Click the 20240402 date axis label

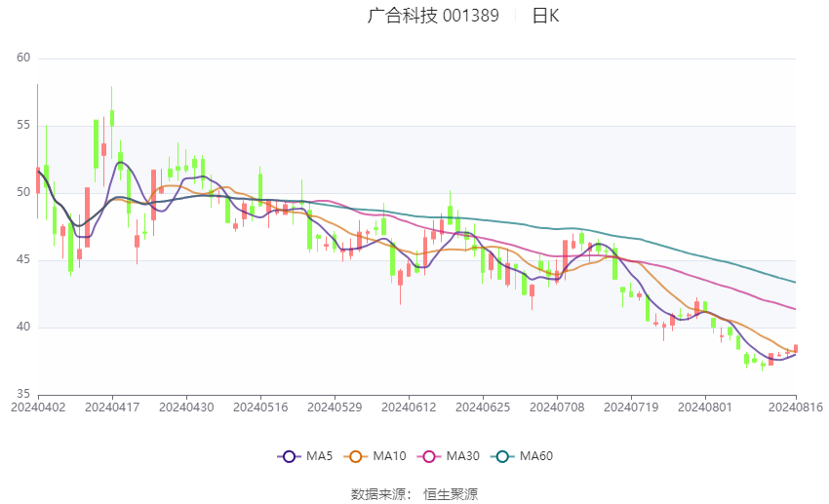pyautogui.click(x=38, y=407)
